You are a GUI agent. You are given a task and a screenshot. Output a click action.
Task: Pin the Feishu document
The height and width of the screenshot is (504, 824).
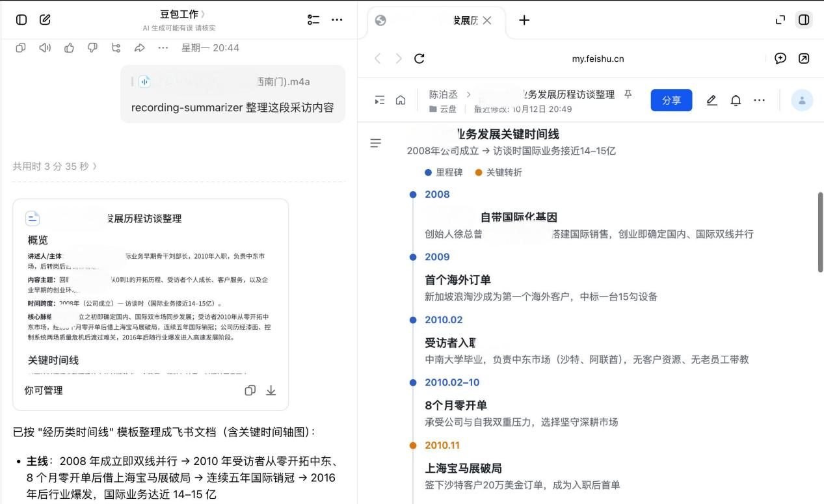click(x=628, y=94)
